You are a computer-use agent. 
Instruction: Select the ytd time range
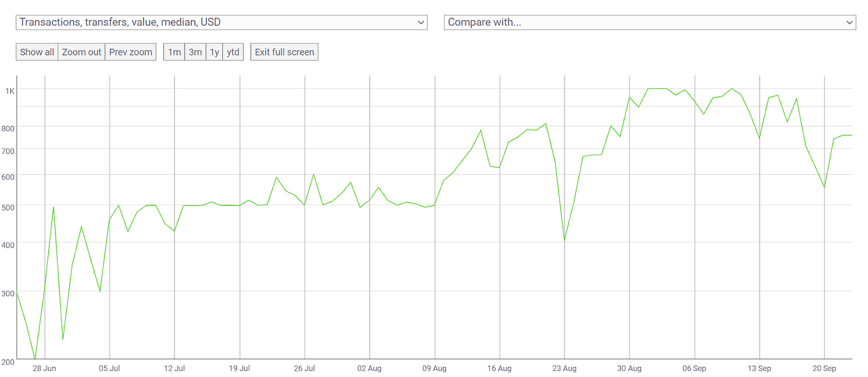pyautogui.click(x=233, y=52)
